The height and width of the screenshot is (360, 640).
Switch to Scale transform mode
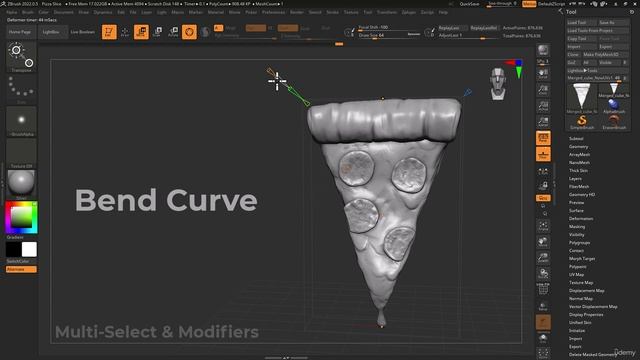click(157, 32)
